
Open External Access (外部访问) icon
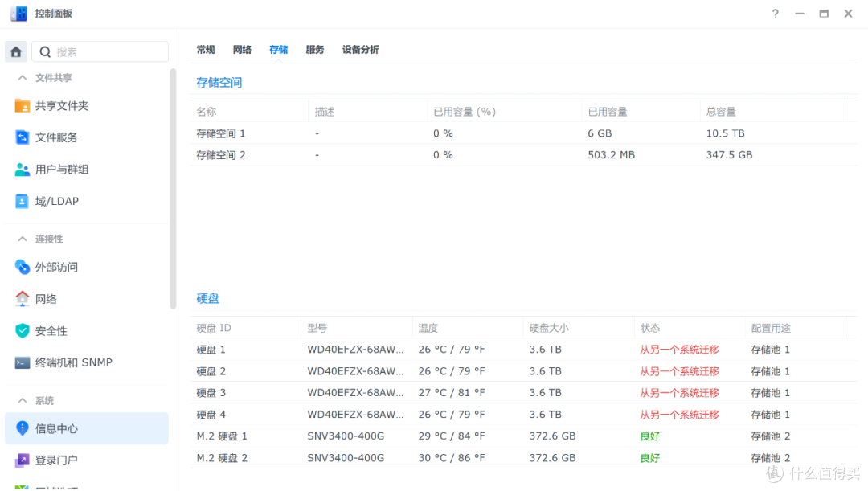tap(23, 267)
